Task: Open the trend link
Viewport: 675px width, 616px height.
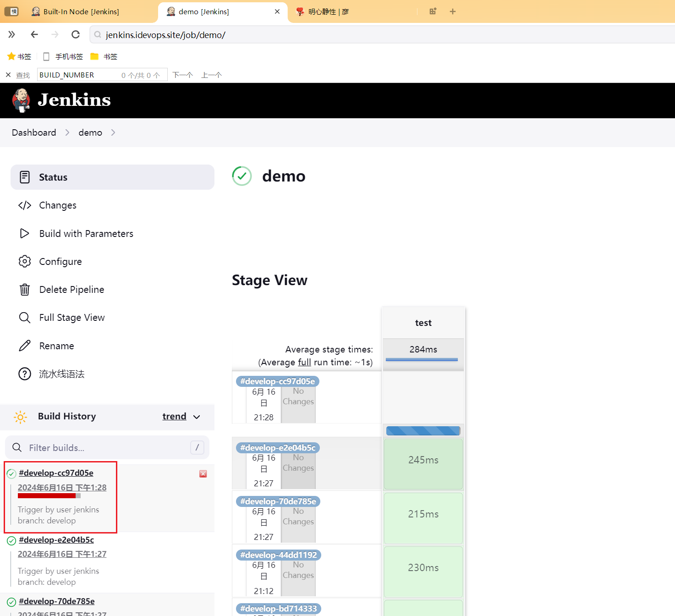Action: [174, 416]
